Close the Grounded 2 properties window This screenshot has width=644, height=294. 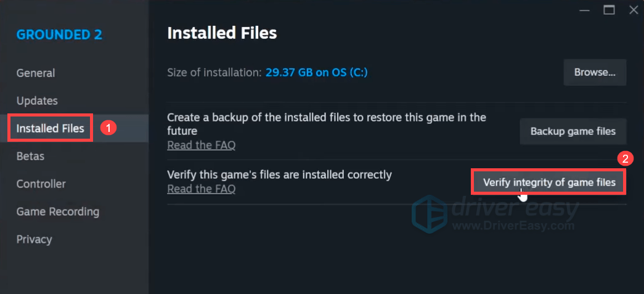(x=633, y=9)
